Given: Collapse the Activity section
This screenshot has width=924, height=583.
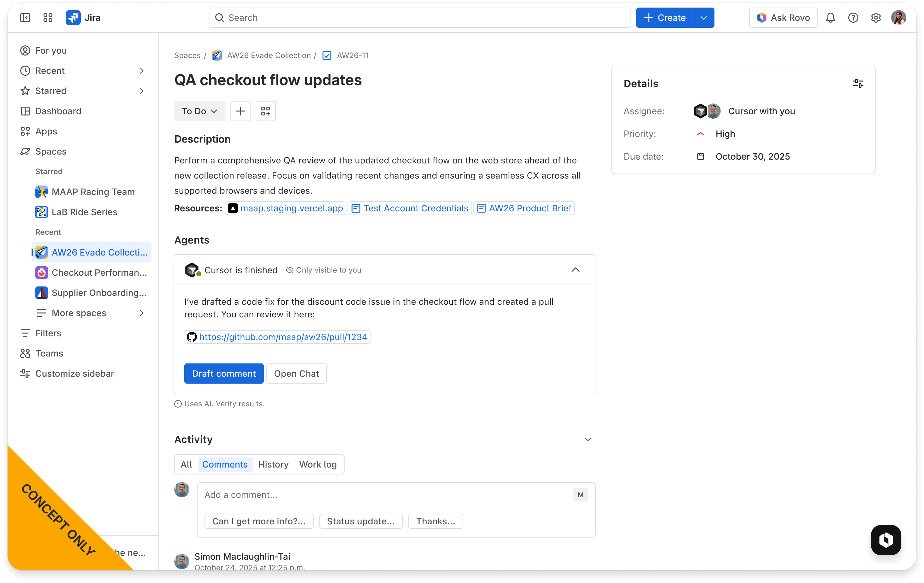Looking at the screenshot, I should click(588, 439).
